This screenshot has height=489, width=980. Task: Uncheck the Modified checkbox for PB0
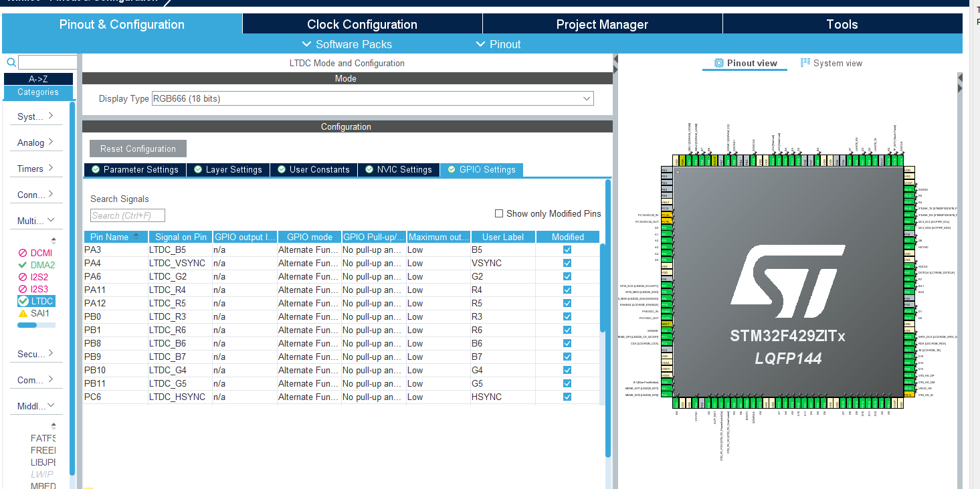[567, 316]
